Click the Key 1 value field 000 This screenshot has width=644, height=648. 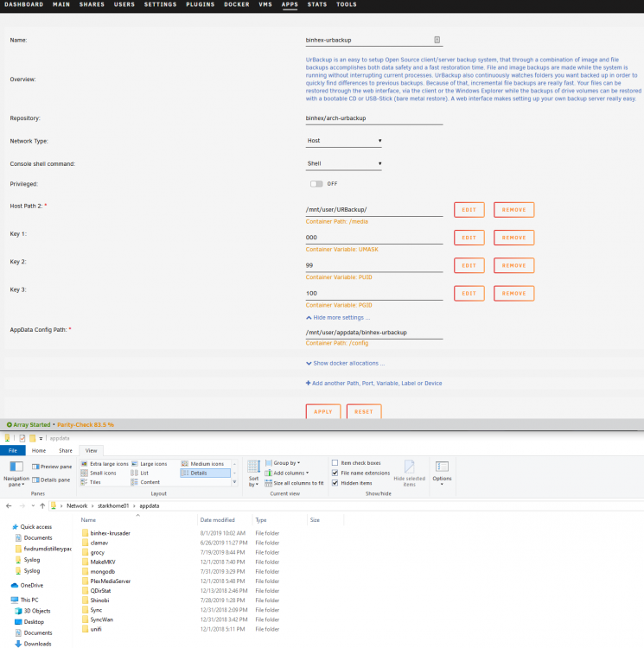click(x=374, y=238)
